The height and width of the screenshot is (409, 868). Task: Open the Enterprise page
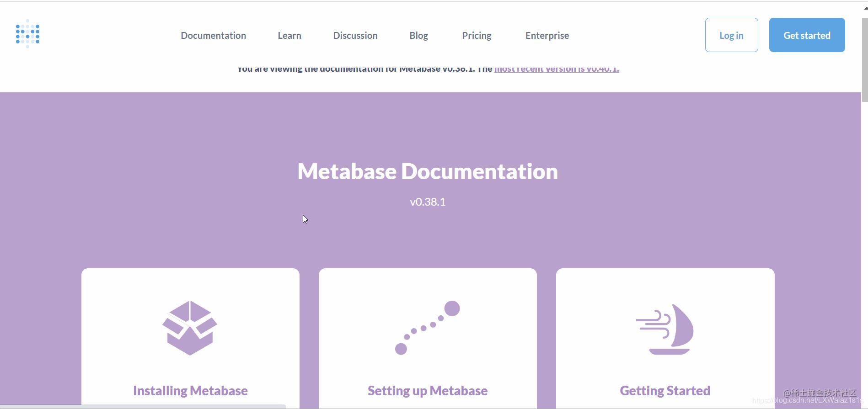point(547,35)
